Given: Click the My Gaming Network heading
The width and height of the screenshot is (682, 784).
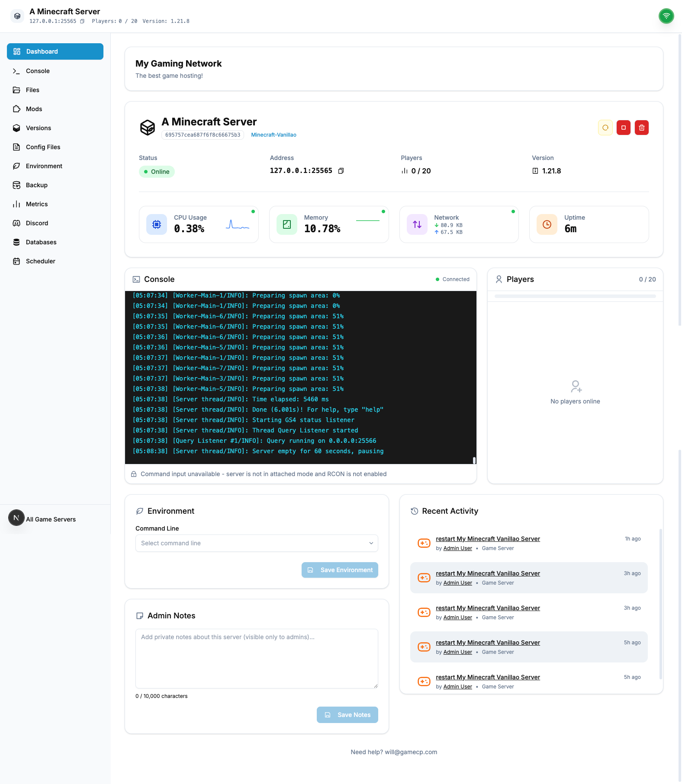Looking at the screenshot, I should pos(178,64).
